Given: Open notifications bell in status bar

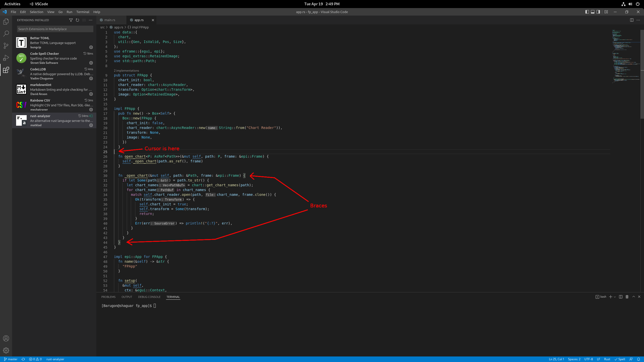Looking at the screenshot, I should click(x=638, y=359).
